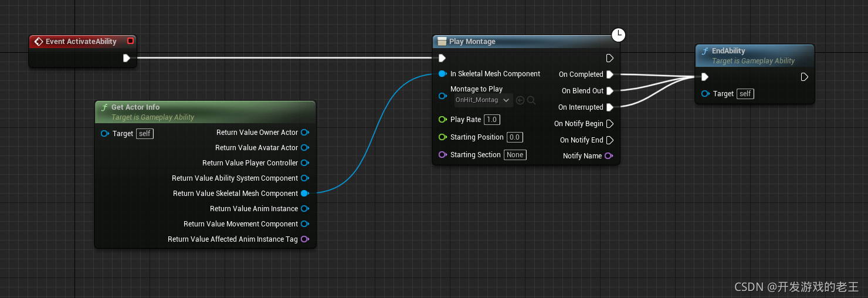
Task: Click the browse-to-asset magnifier icon
Action: pos(531,100)
